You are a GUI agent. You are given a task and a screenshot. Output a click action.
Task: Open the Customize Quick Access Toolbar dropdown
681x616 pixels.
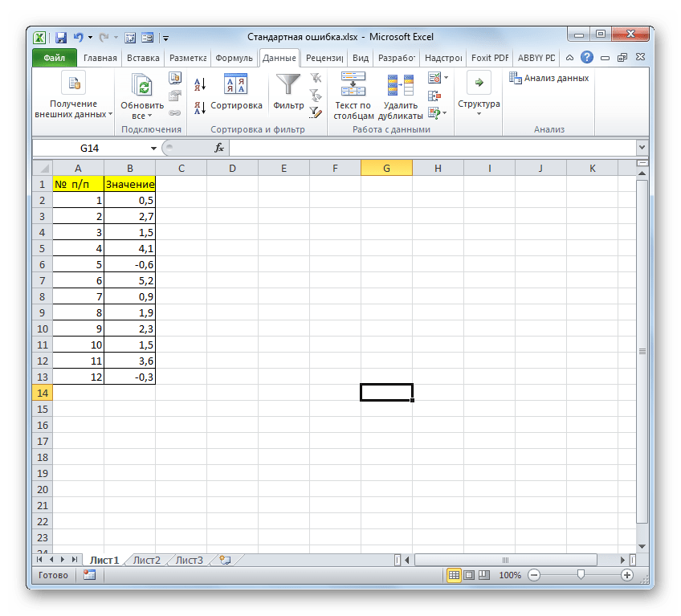(x=166, y=39)
